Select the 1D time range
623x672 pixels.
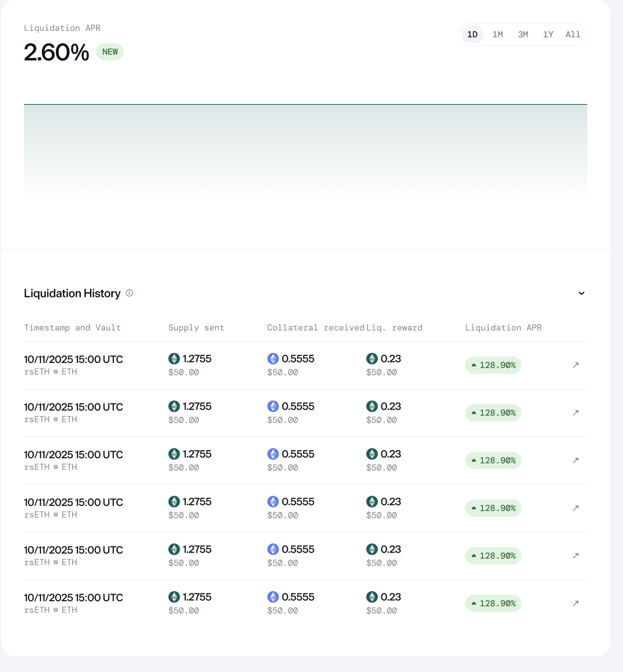pyautogui.click(x=472, y=35)
